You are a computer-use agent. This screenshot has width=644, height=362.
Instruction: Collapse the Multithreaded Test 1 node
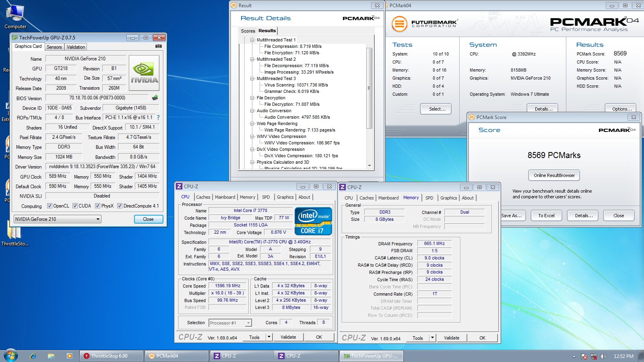pos(252,40)
